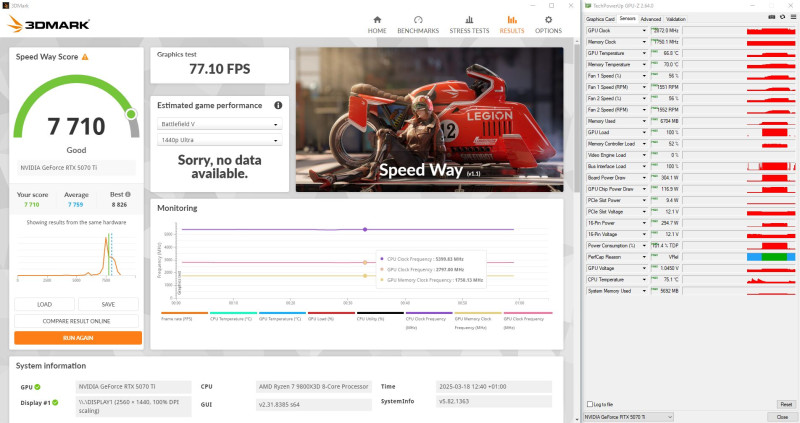This screenshot has width=800, height=423.
Task: Expand the Memory Clock sensor dropdown
Action: click(x=644, y=42)
